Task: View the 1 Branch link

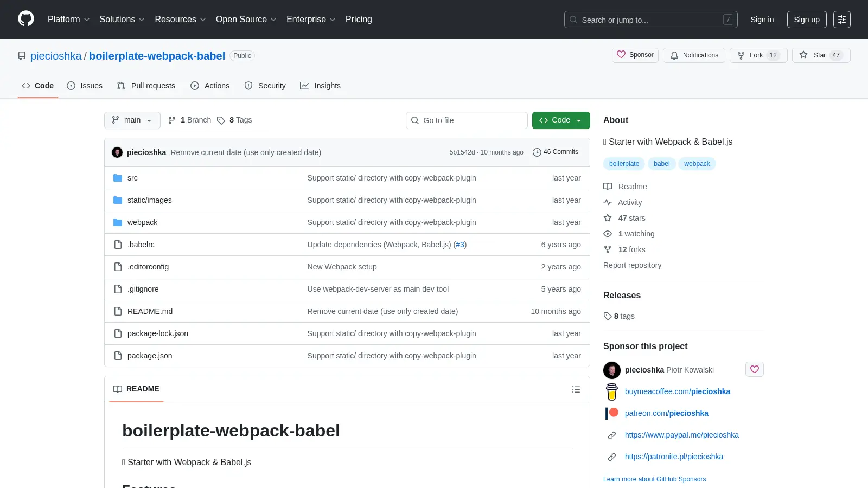Action: tap(189, 120)
